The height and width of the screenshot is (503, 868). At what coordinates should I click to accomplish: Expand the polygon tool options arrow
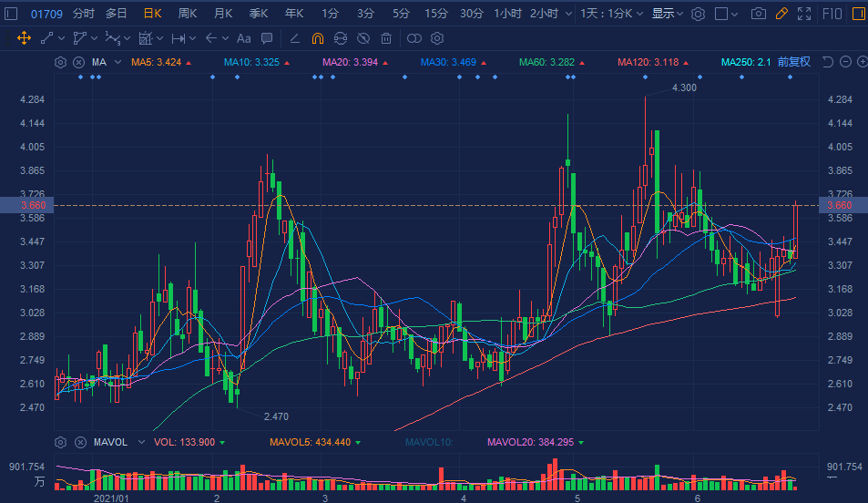pos(94,38)
